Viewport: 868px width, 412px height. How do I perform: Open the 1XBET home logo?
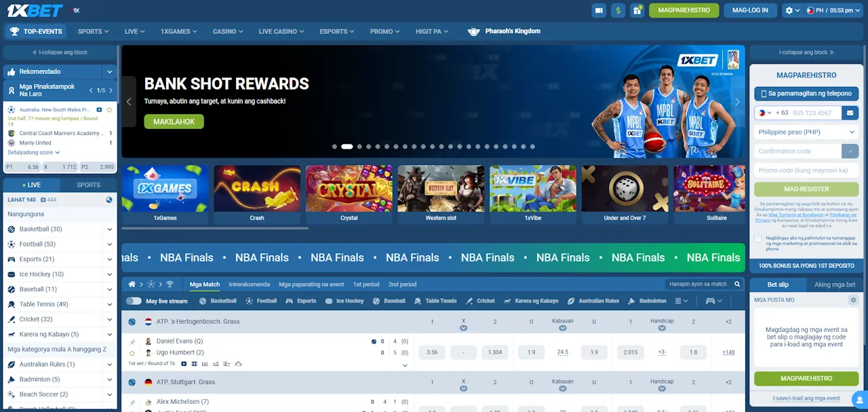click(33, 10)
